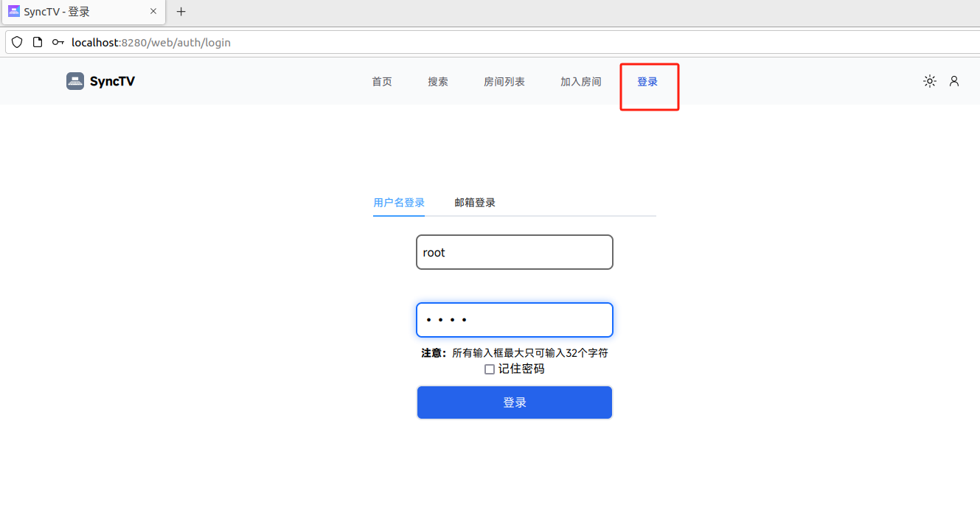The image size is (980, 516).
Task: Open 搜索 in the navigation bar
Action: (438, 82)
